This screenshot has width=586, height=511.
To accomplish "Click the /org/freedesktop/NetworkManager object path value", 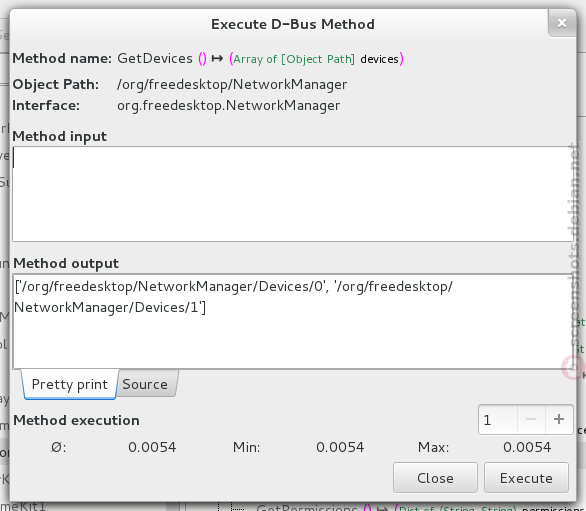I will (x=232, y=84).
